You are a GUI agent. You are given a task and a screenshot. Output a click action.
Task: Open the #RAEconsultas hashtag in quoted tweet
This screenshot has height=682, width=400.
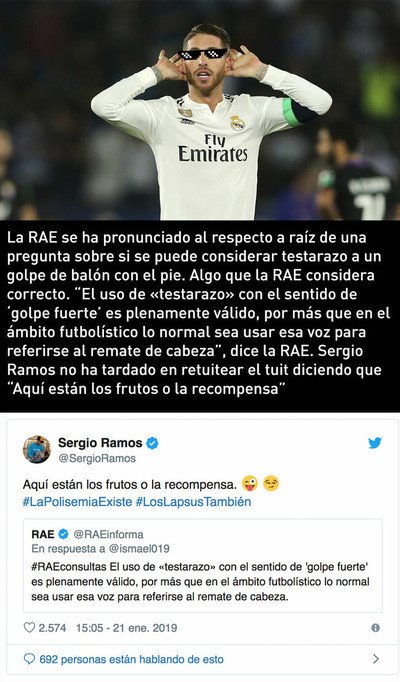(x=69, y=567)
